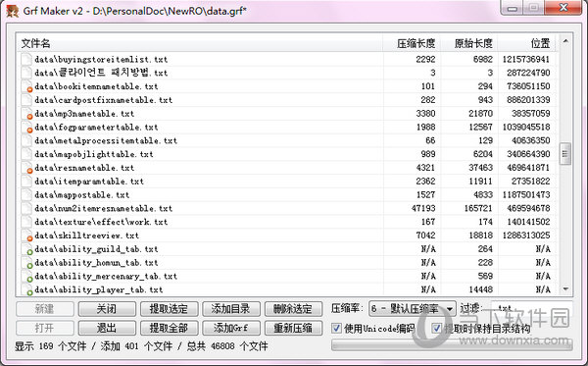This screenshot has height=366, width=588.
Task: Sort by the 文件名 column header
Action: (200, 43)
